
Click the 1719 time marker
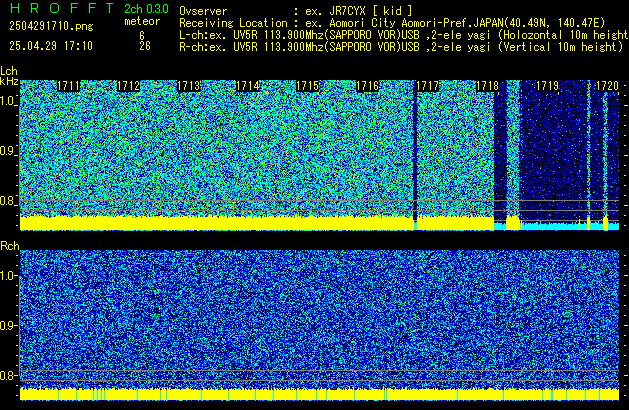coord(547,86)
